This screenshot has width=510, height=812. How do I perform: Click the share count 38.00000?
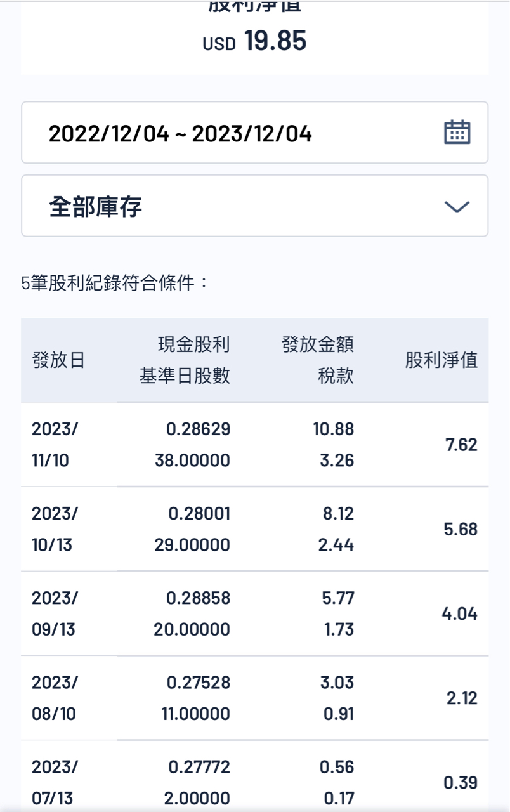192,460
